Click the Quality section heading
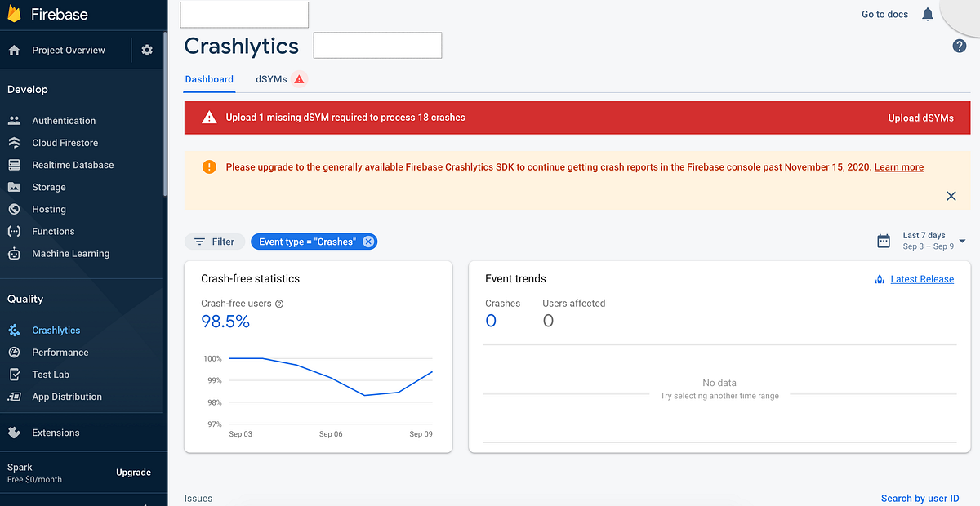980x506 pixels. 25,300
